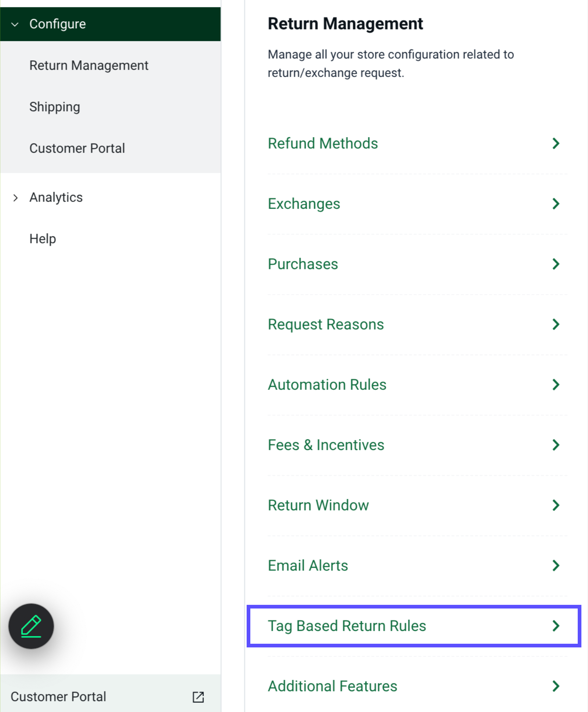Open Customer Portal via the external link icon
Viewport: 588px width, 712px height.
[198, 697]
